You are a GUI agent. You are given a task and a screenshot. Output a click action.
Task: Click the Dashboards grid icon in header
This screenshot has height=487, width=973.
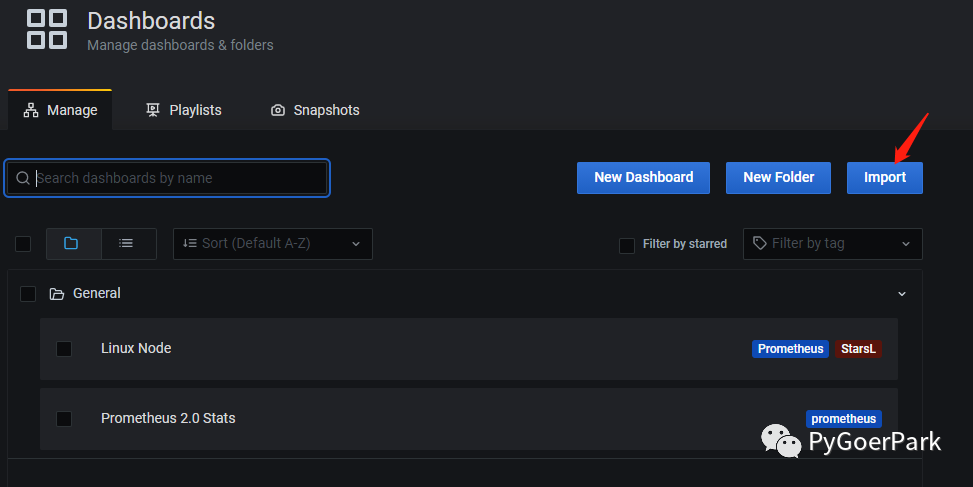[47, 29]
